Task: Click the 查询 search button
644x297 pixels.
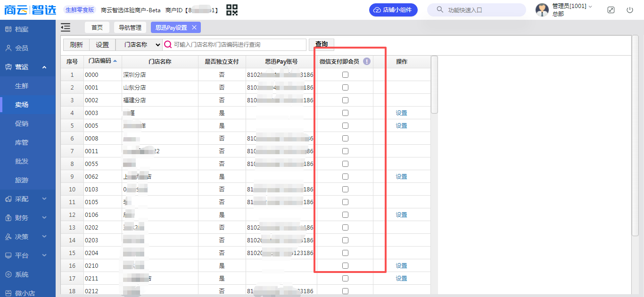Action: coord(322,44)
